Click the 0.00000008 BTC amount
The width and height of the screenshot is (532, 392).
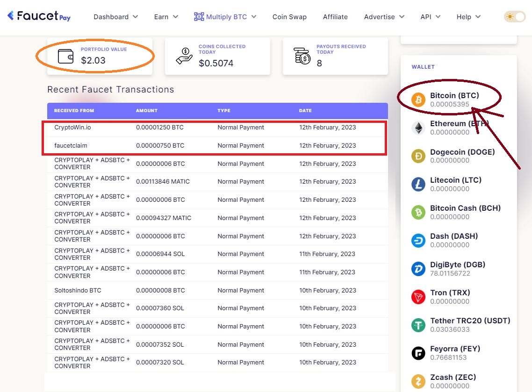[x=160, y=290]
